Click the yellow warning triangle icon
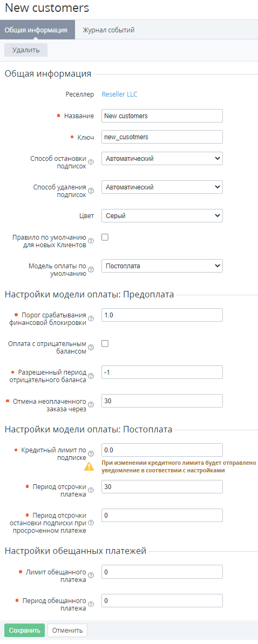Screen dimensions: 258x644 89,466
